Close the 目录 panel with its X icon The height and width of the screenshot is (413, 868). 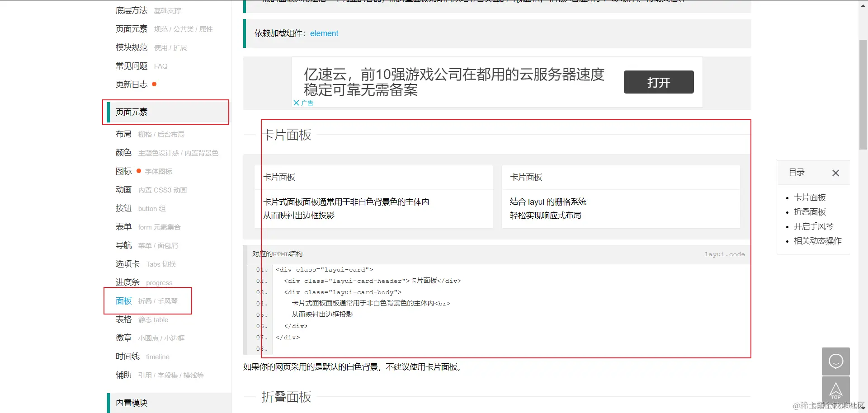(x=836, y=173)
